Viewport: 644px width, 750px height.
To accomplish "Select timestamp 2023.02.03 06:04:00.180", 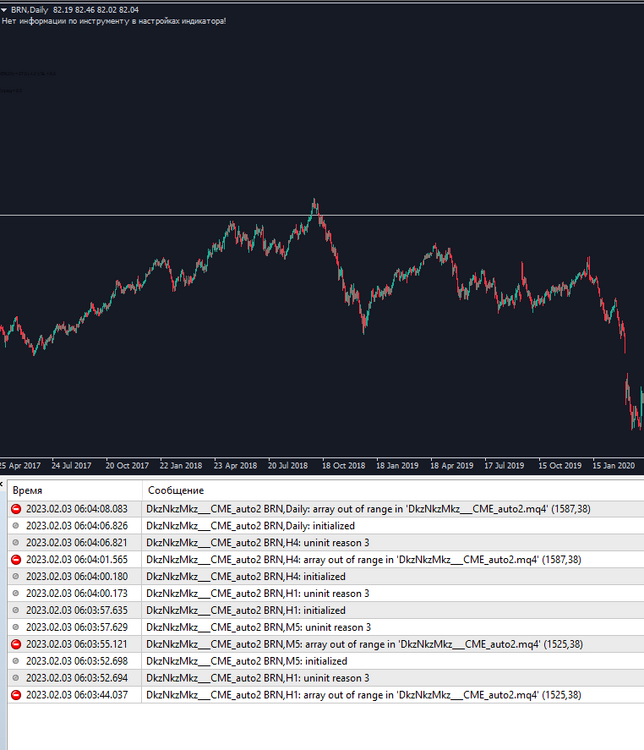I will click(x=77, y=576).
